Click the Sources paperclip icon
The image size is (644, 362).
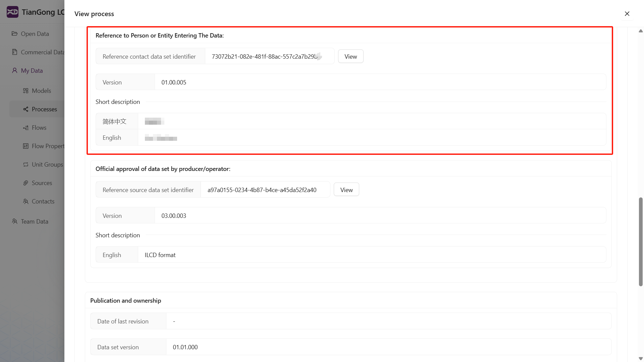click(25, 183)
